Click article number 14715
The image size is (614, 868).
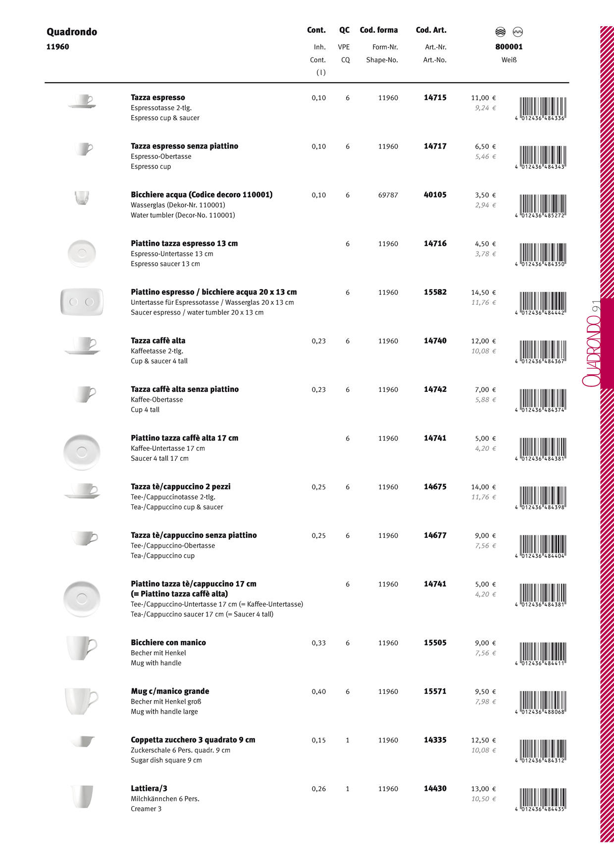point(435,97)
